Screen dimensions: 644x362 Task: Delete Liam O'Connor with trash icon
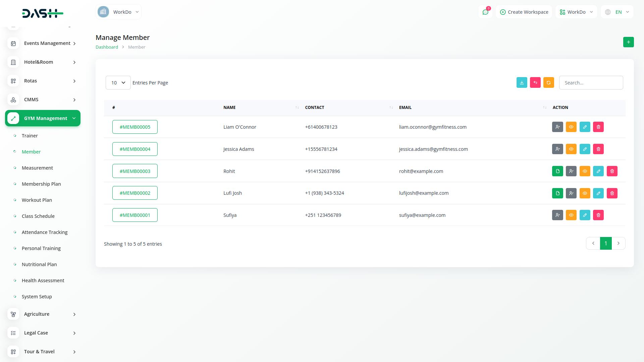pos(598,127)
